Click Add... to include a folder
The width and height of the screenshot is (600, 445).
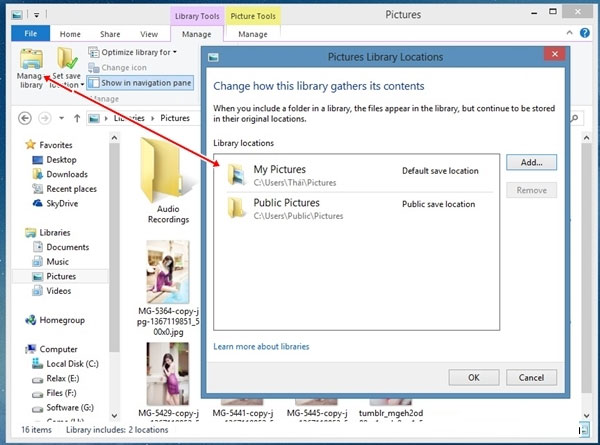531,162
